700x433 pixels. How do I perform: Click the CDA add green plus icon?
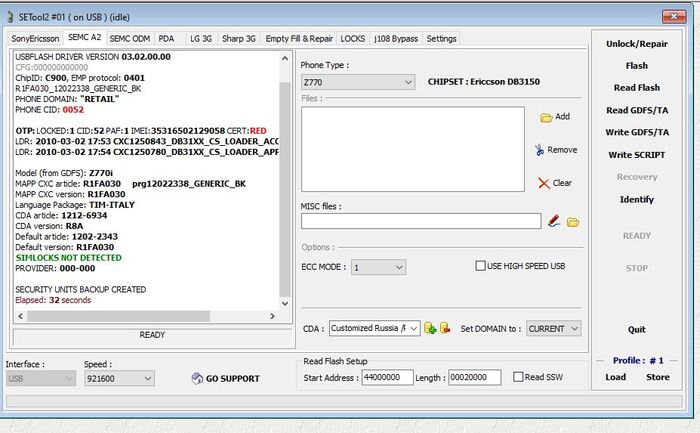coord(430,328)
